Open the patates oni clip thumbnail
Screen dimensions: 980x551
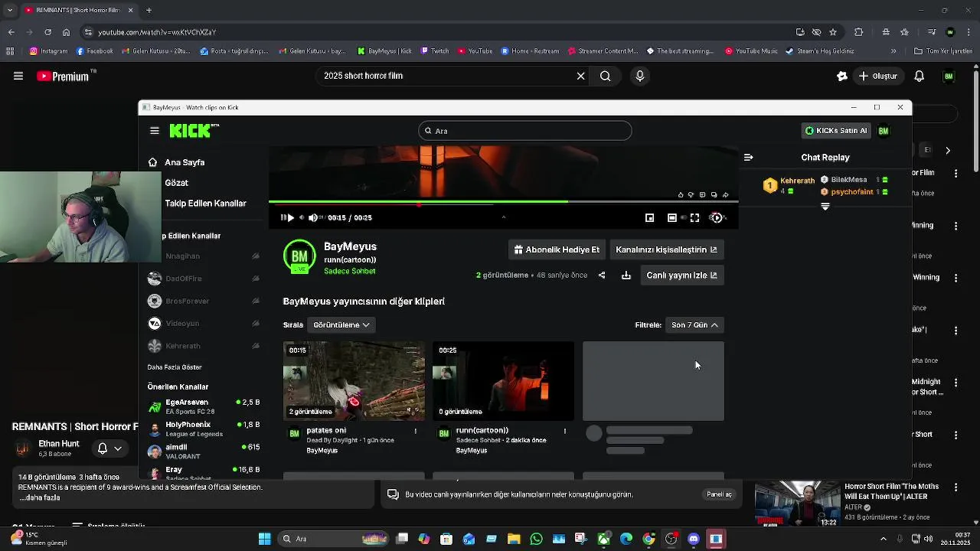click(x=354, y=381)
